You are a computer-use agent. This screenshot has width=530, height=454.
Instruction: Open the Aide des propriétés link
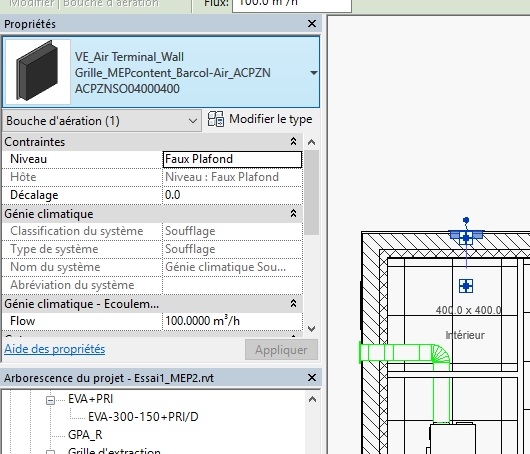[55, 349]
